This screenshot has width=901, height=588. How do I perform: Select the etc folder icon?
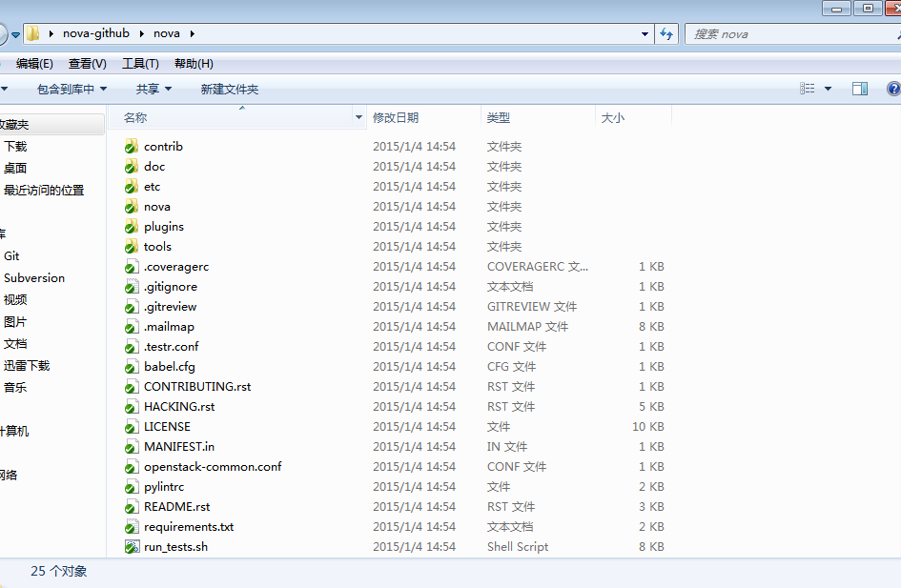pyautogui.click(x=132, y=187)
